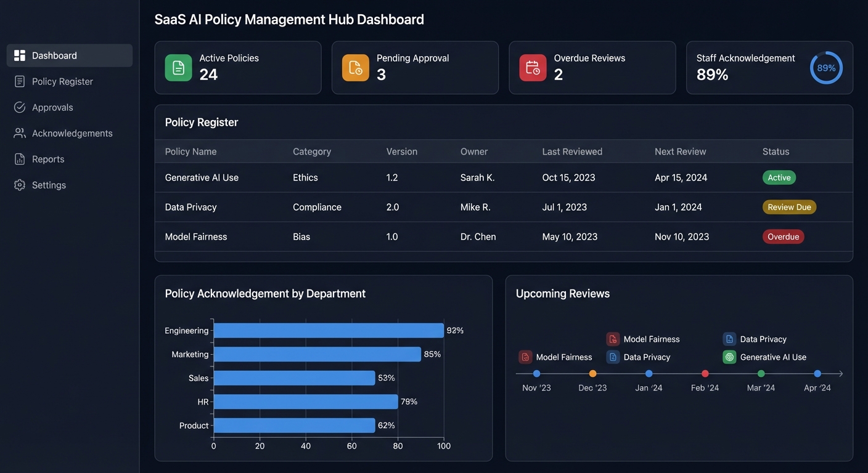Open Acknowledgements via the people icon
868x473 pixels.
pos(19,132)
